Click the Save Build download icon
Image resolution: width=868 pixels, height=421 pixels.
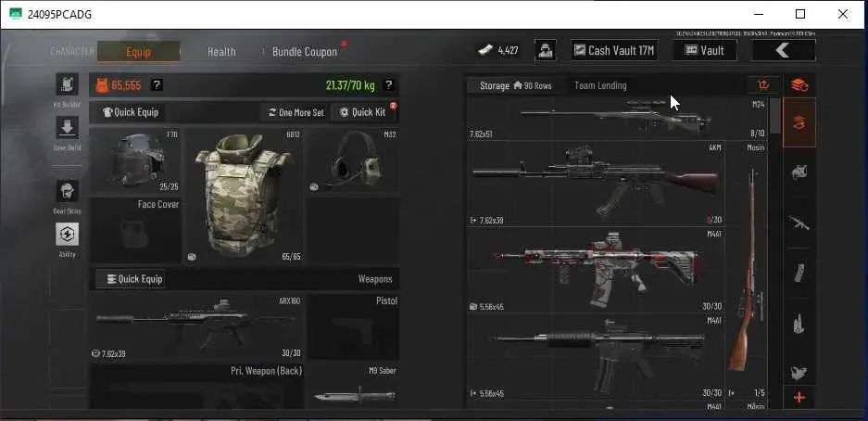[x=67, y=128]
